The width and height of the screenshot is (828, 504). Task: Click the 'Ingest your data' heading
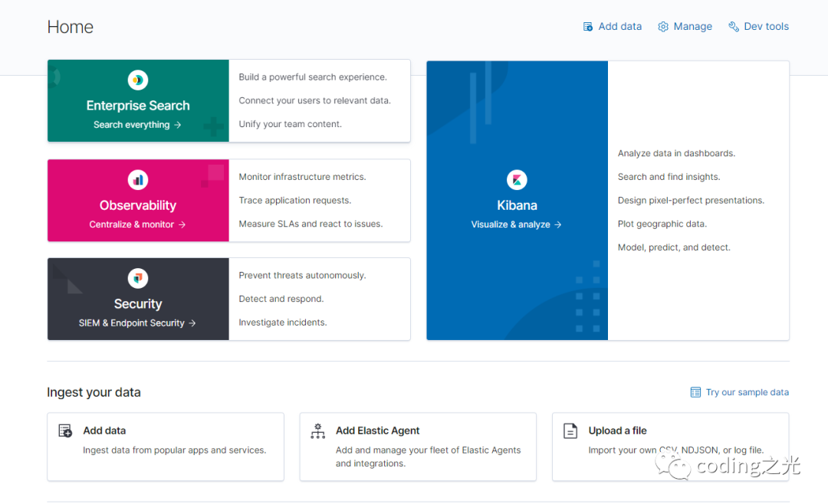click(94, 392)
